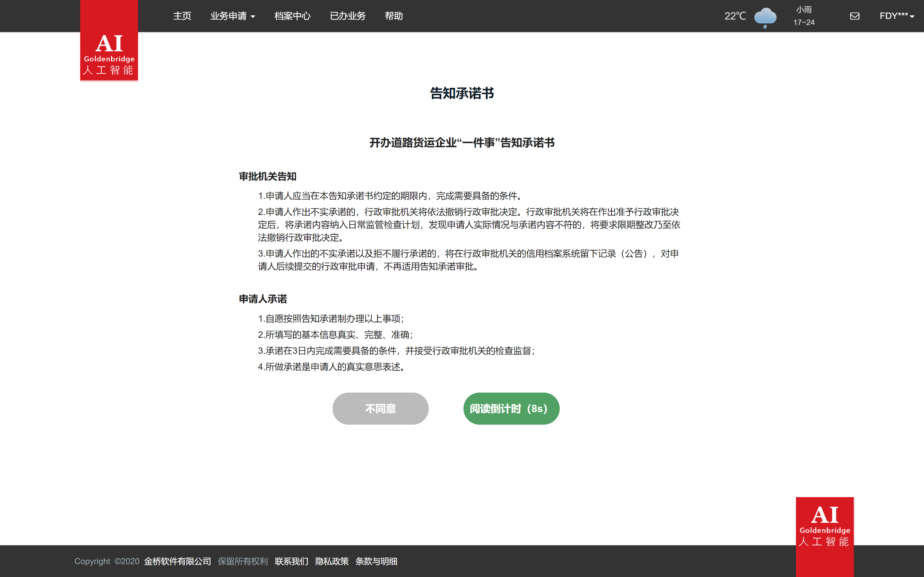Viewport: 924px width, 577px height.
Task: Click the 不同意 button
Action: [x=380, y=408]
